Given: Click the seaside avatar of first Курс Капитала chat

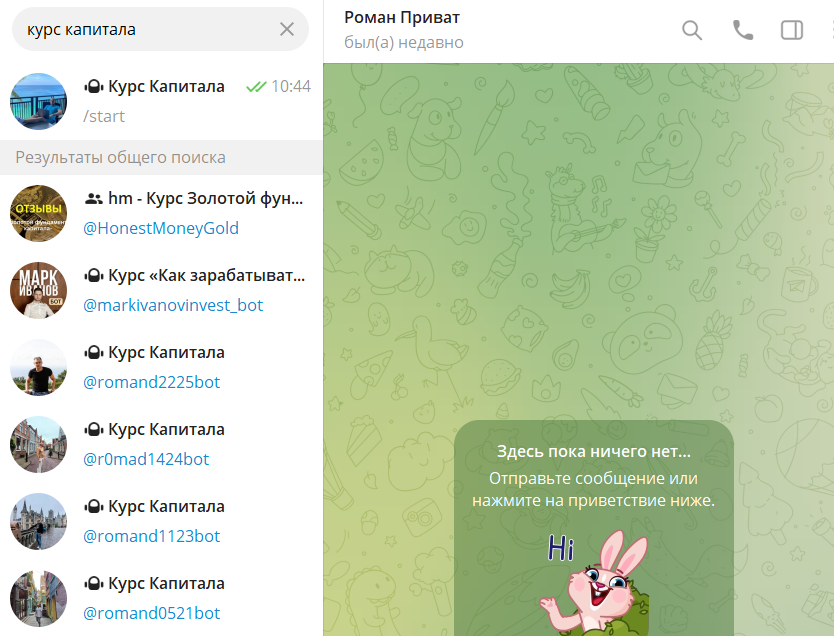Looking at the screenshot, I should [38, 101].
